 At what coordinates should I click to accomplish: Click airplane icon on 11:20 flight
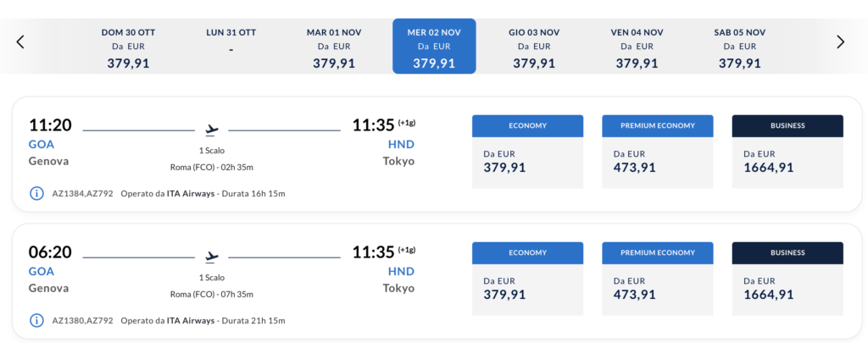(211, 130)
